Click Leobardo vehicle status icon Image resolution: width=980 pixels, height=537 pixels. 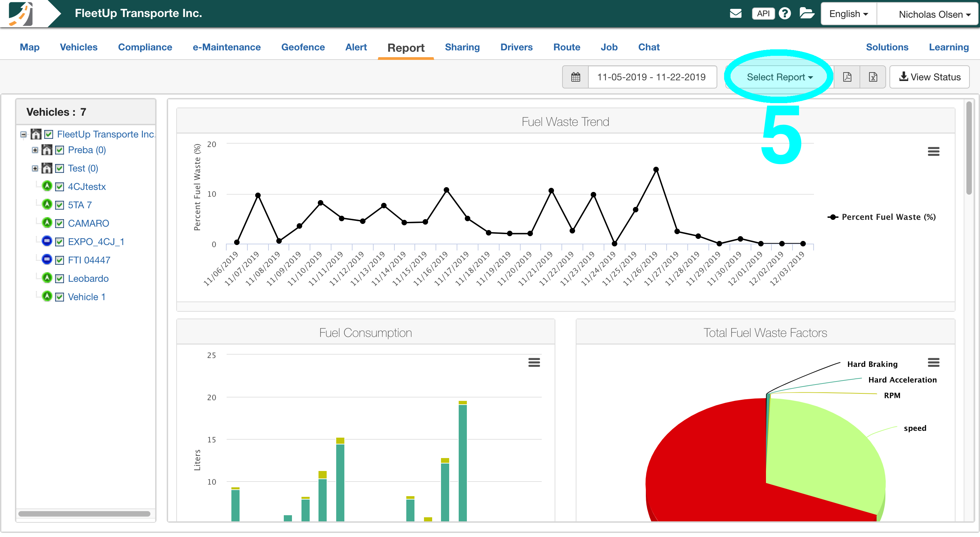point(47,278)
